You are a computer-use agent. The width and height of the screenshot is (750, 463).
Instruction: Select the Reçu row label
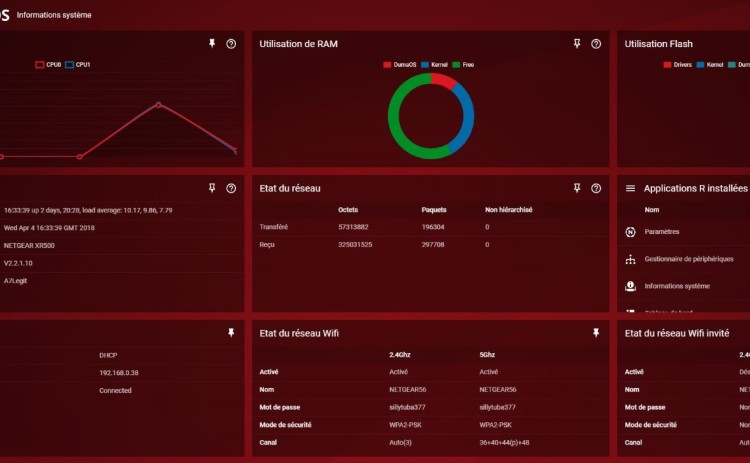[x=267, y=244]
